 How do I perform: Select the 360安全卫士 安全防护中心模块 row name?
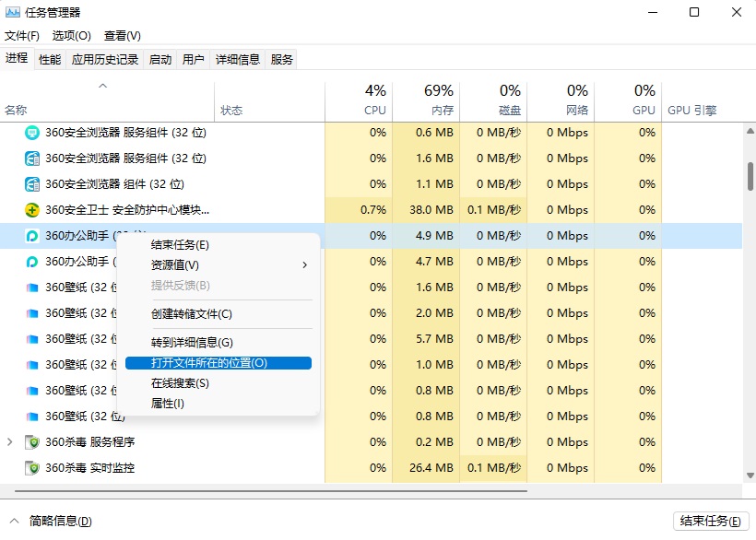(x=127, y=210)
